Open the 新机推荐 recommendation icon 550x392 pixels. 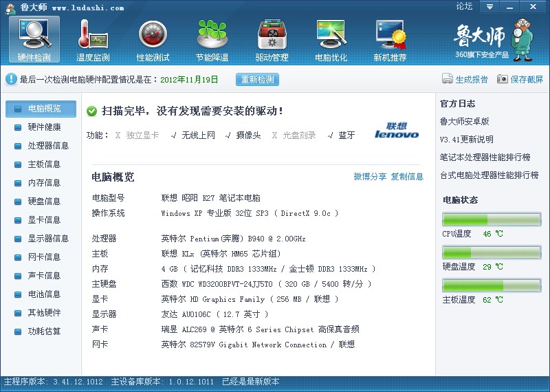(x=390, y=39)
